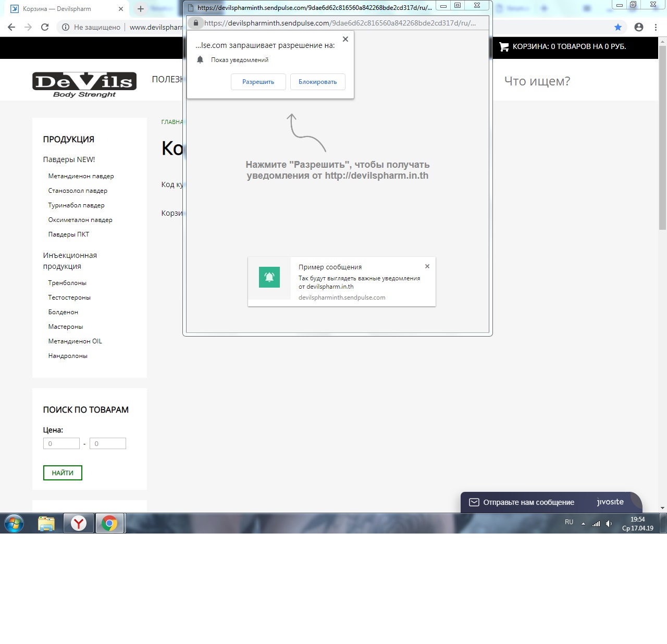The height and width of the screenshot is (644, 667).
Task: Open 'Станозолол павдер' in the sidebar
Action: pos(78,191)
